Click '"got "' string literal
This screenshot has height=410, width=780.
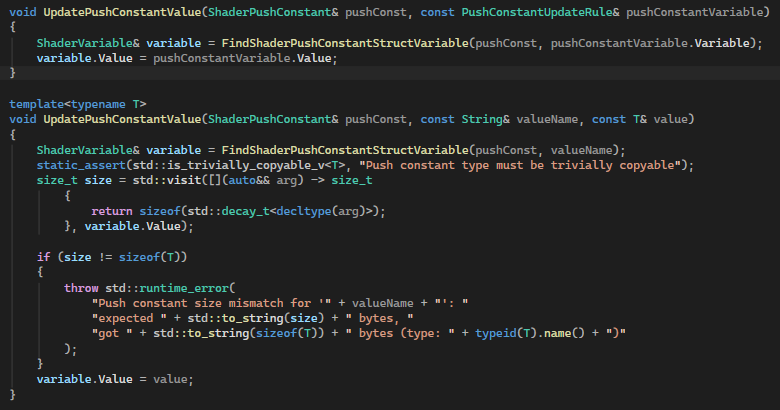tap(112, 333)
